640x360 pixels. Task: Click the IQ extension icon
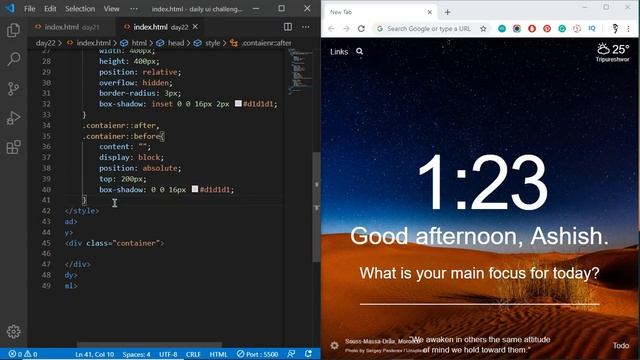pos(592,29)
